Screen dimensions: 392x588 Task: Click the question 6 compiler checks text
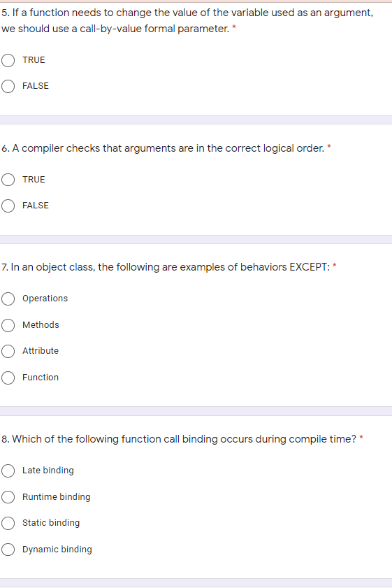(163, 148)
